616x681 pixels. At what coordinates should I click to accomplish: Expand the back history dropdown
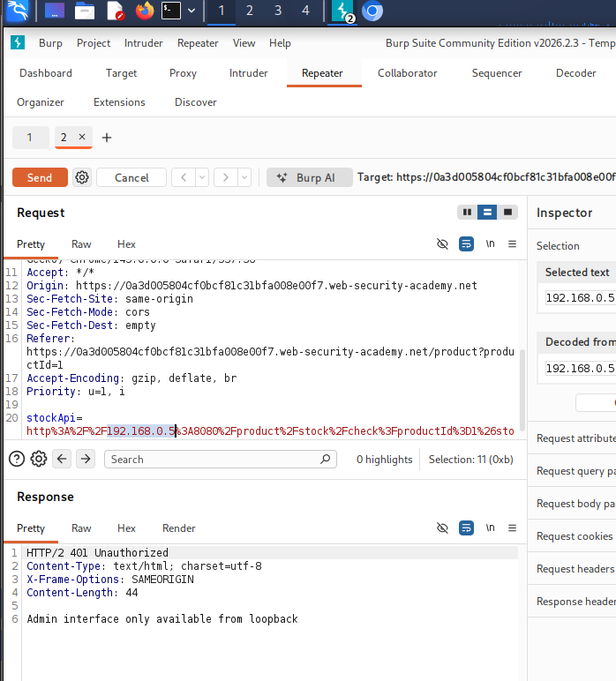point(202,177)
